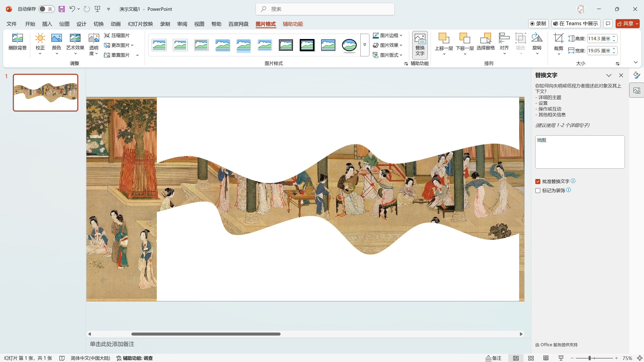Viewport: 644px width, 362px height.
Task: Switch to Reading view icon
Action: [546, 358]
